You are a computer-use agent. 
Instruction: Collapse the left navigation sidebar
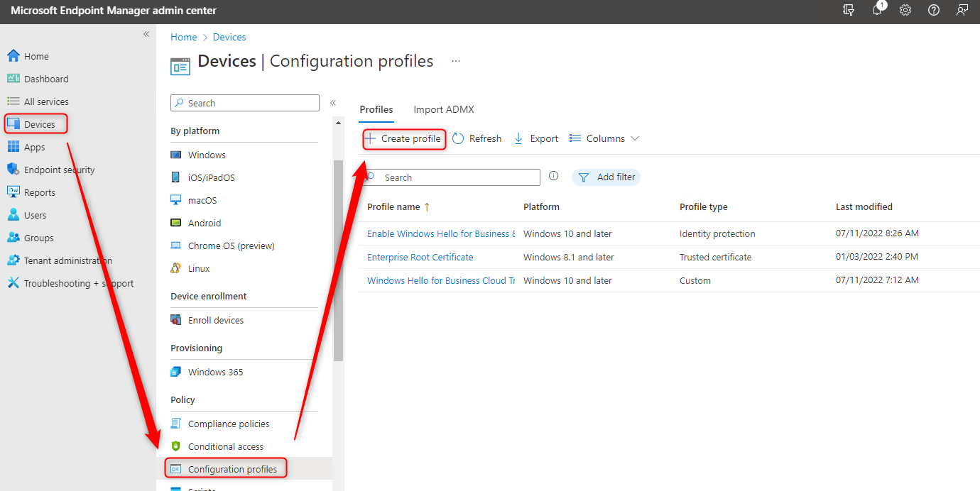pos(146,33)
